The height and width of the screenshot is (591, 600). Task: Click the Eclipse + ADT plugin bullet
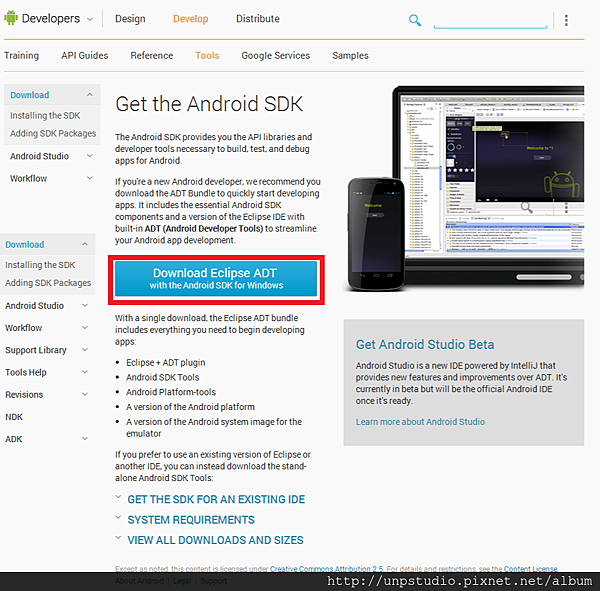(166, 362)
